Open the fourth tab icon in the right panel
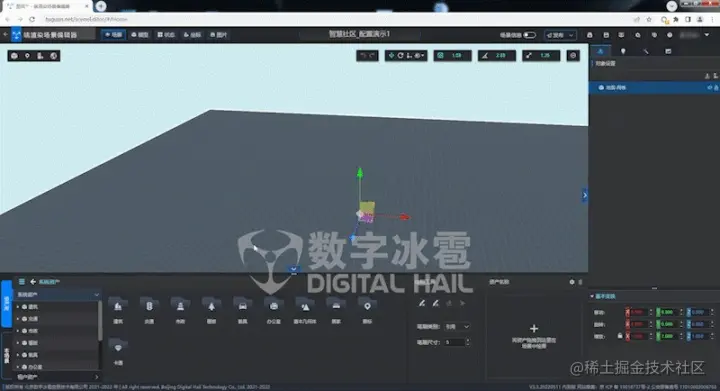Screen dimensions: 720x391 pyautogui.click(x=668, y=51)
